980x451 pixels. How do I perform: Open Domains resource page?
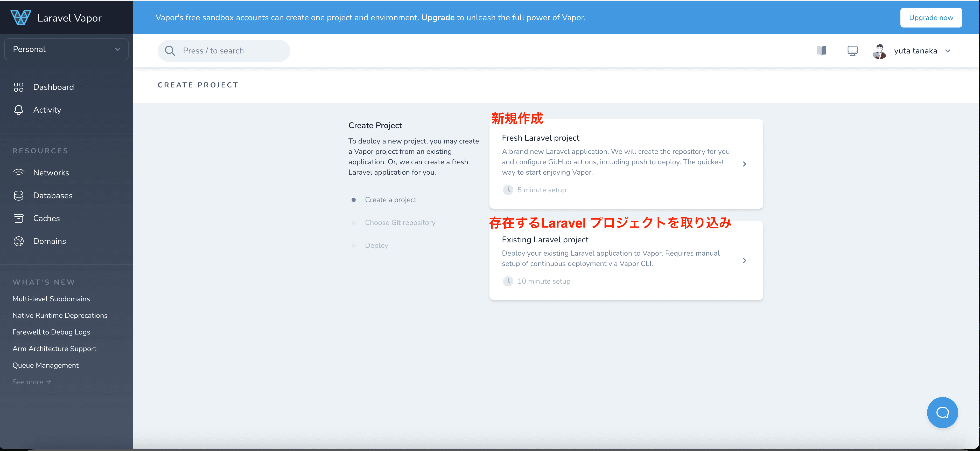tap(50, 241)
